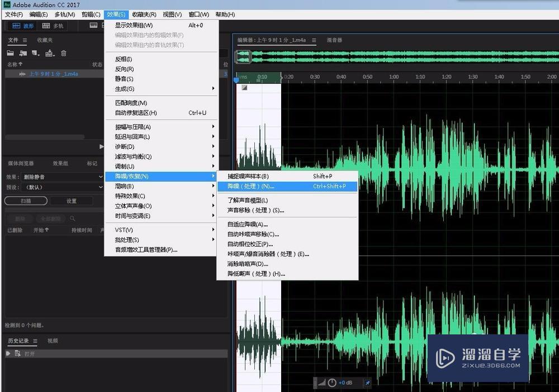The image size is (559, 392).
Task: Open the Effect dropdown showing 删除静音
Action: (63, 177)
